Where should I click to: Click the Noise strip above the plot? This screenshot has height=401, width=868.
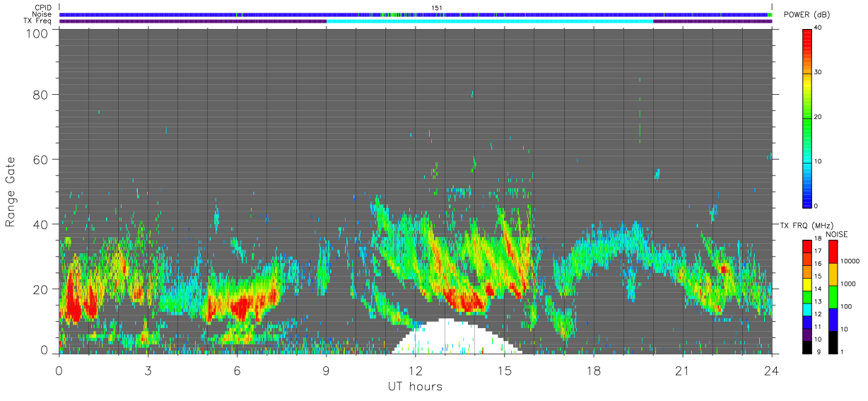(x=416, y=14)
